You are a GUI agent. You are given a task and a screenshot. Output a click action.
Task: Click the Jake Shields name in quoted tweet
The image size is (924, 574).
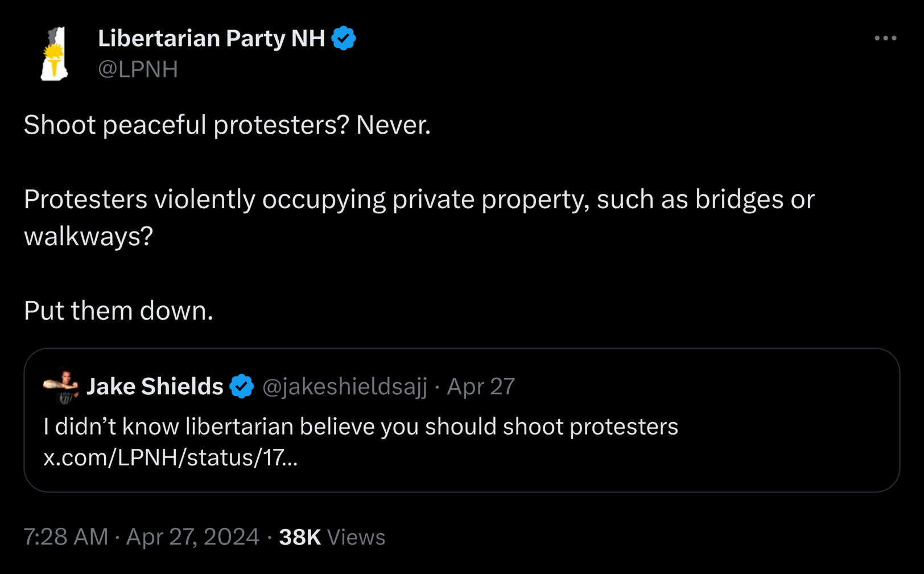click(x=155, y=387)
